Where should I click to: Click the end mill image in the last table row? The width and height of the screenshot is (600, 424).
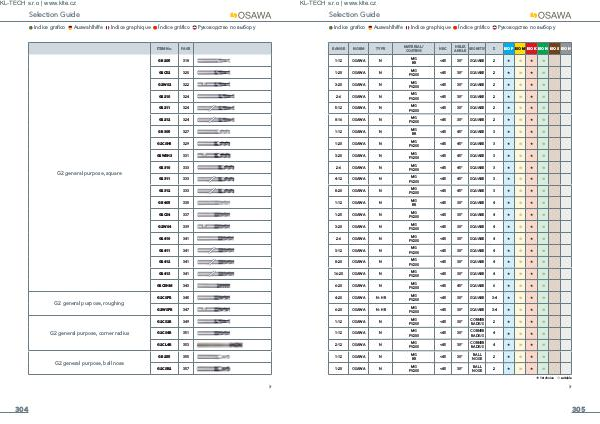pos(213,368)
